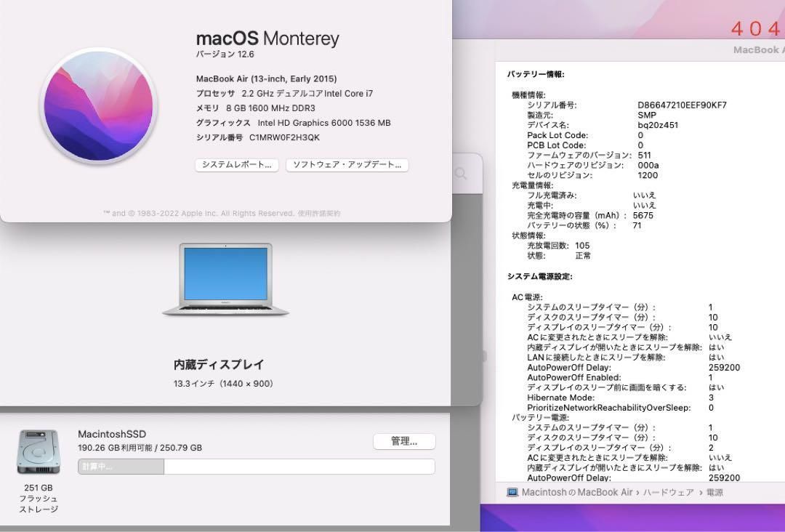Click the ソフトウェア・アップデート button
The image size is (785, 532).
pos(347,165)
